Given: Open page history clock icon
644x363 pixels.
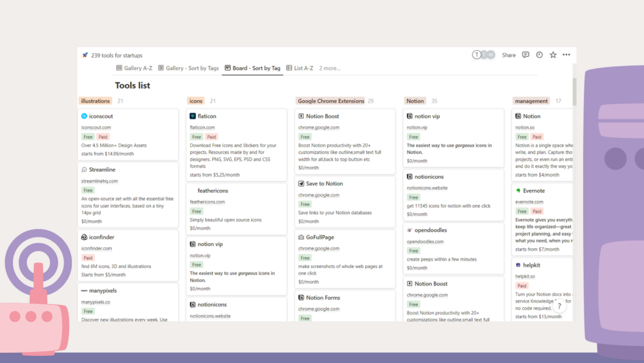Looking at the screenshot, I should pyautogui.click(x=540, y=55).
